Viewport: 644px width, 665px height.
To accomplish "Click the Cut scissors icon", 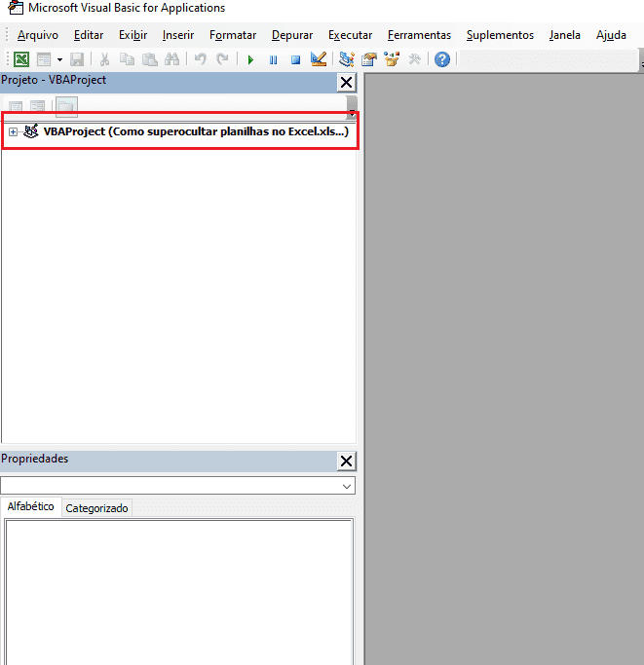I will (x=104, y=59).
